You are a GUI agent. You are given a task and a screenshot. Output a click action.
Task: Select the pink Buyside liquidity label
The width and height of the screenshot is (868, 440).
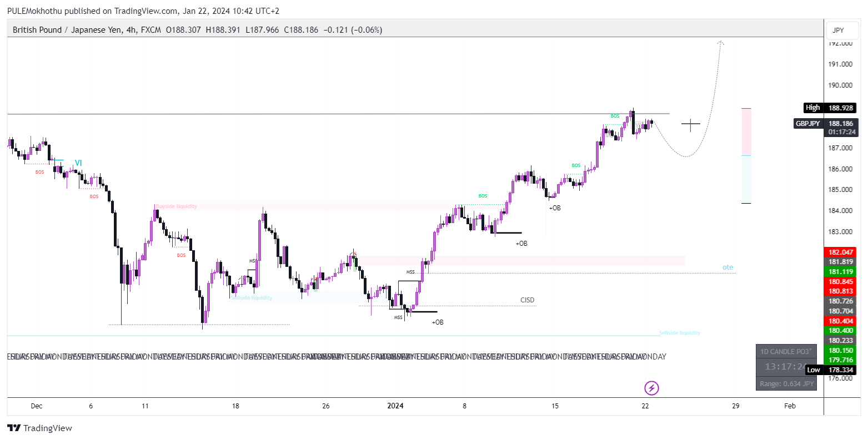point(177,206)
